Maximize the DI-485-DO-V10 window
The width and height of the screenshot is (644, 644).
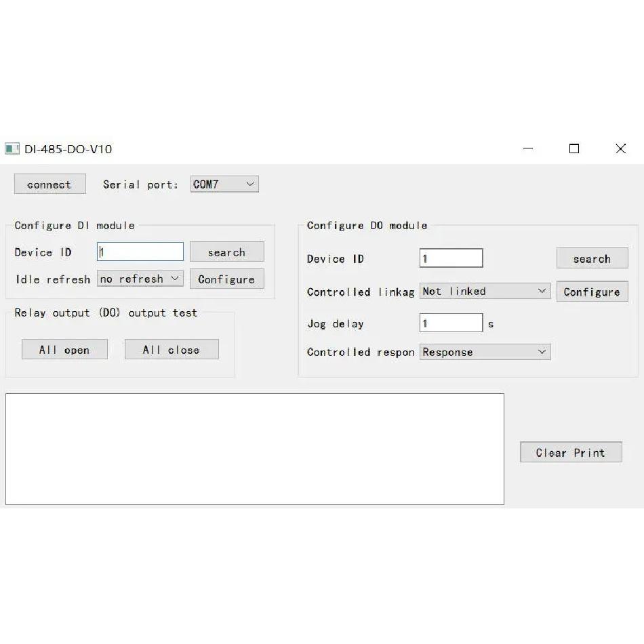coord(574,148)
